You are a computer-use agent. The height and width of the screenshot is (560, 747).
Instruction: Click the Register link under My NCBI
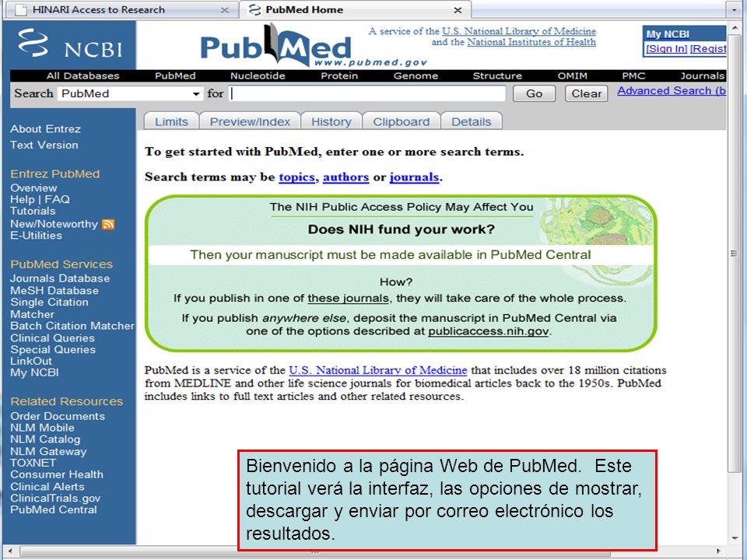(x=708, y=48)
